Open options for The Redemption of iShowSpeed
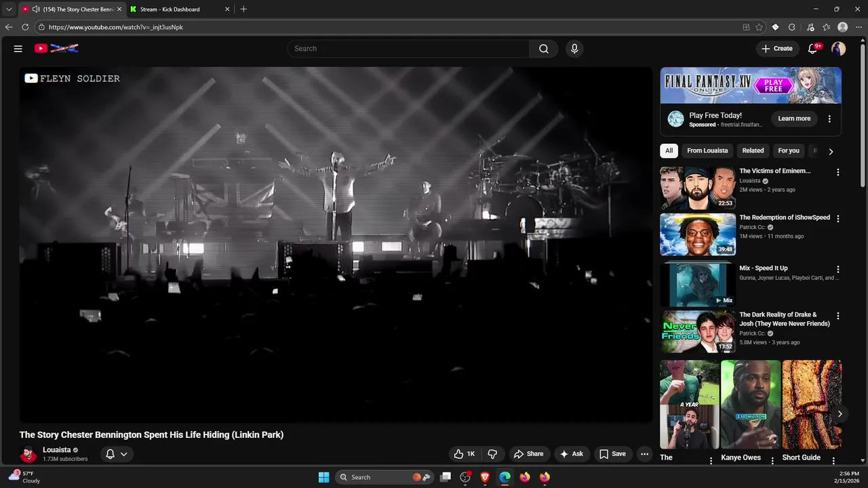This screenshot has width=868, height=488. pyautogui.click(x=838, y=219)
